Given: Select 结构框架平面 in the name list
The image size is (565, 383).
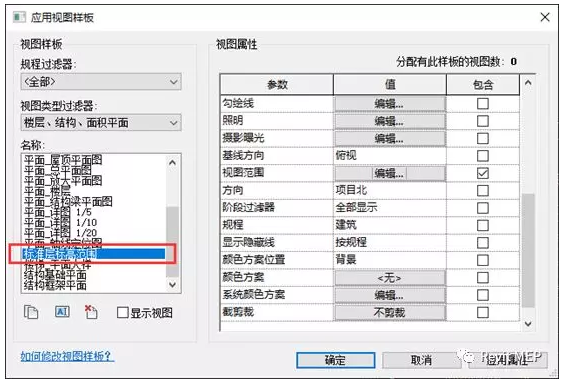Looking at the screenshot, I should click(55, 286).
